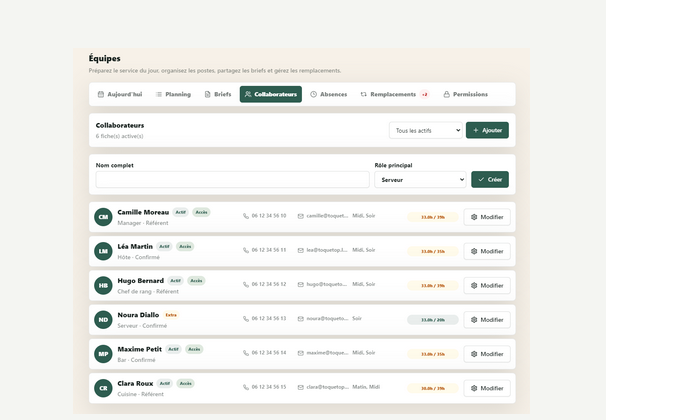This screenshot has height=420, width=680.
Task: Click Modifier for Léa Martin
Action: [487, 251]
